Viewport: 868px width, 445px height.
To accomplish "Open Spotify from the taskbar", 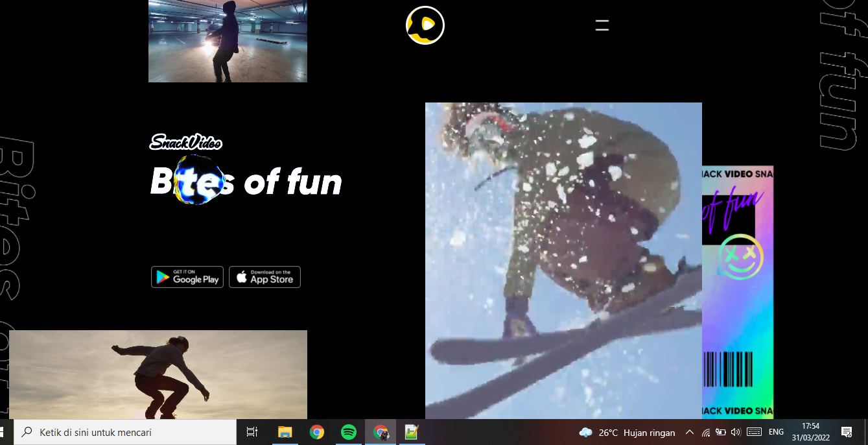I will 349,432.
